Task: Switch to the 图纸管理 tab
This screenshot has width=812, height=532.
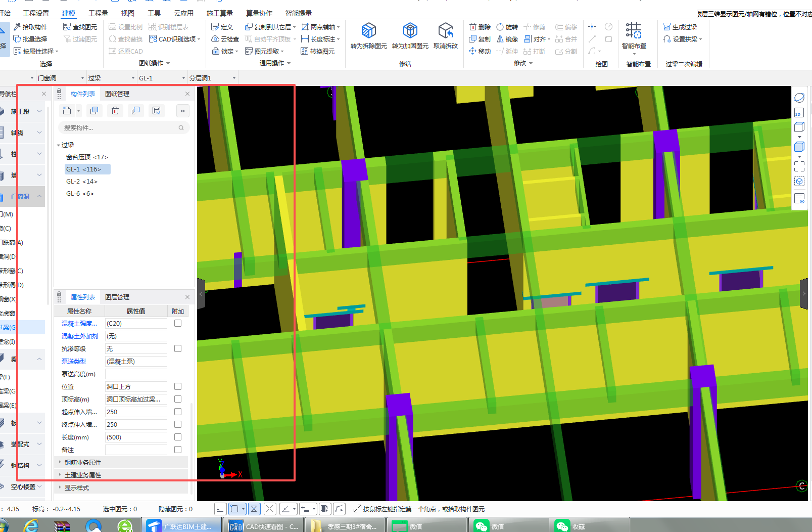Action: pos(117,94)
